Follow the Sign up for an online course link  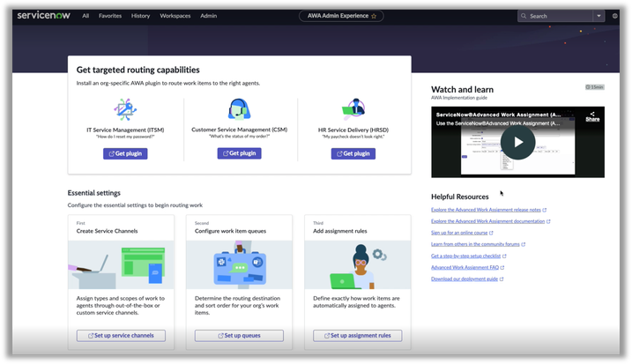[459, 233]
